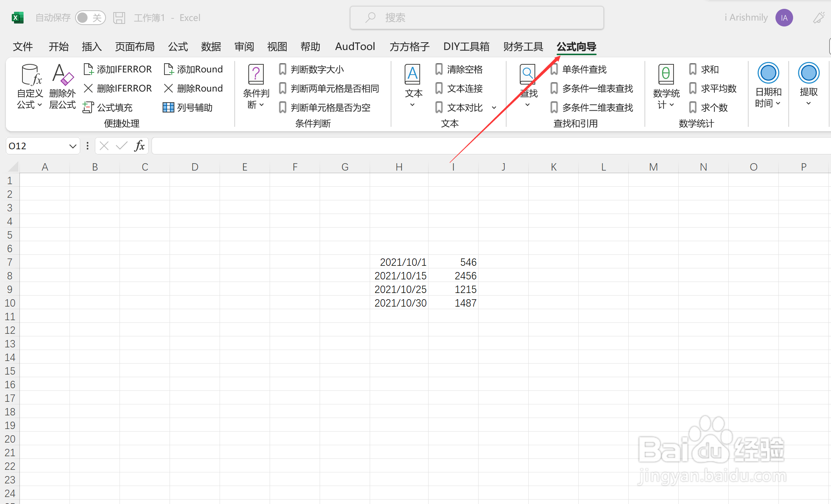Open the 提取 dropdown
831x504 pixels.
(x=809, y=85)
